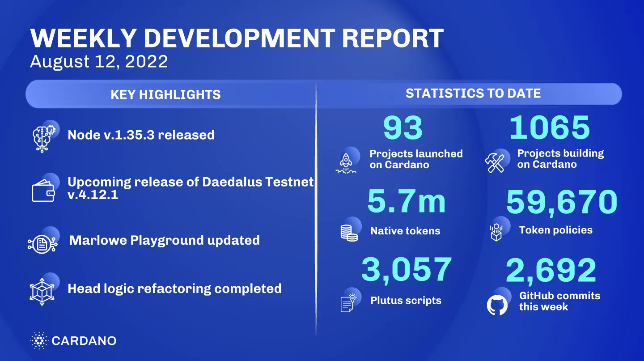Click the 3,057 figure
Image resolution: width=644 pixels, height=361 pixels.
(x=406, y=270)
